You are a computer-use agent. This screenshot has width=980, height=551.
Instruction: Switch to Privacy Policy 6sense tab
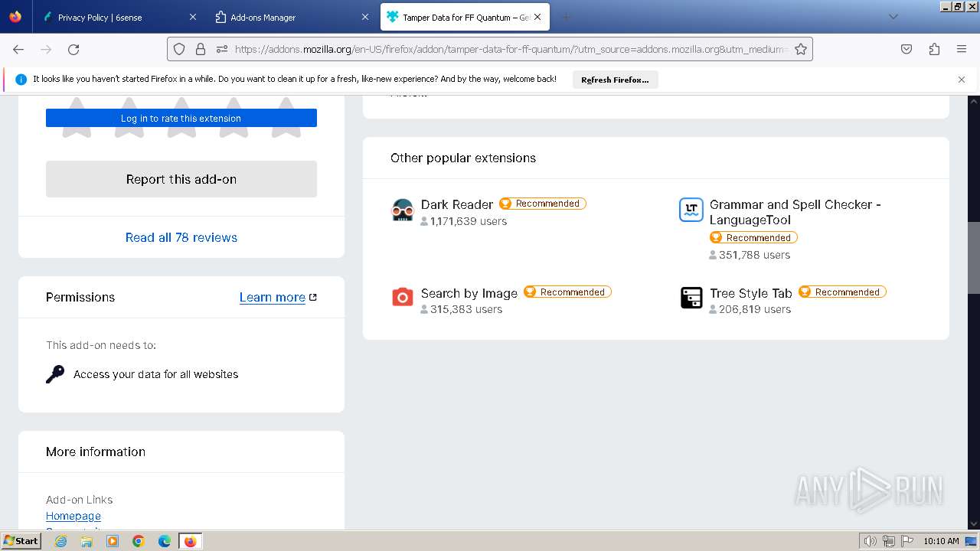[119, 17]
